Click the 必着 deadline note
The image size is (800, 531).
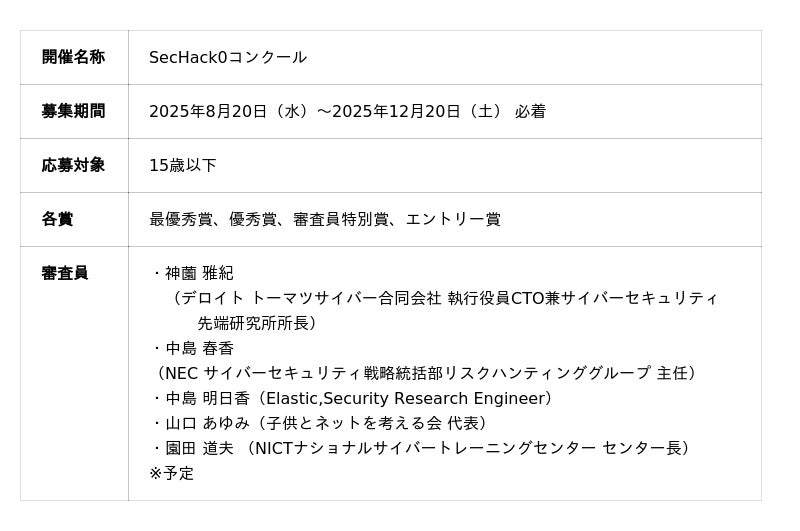(x=530, y=111)
